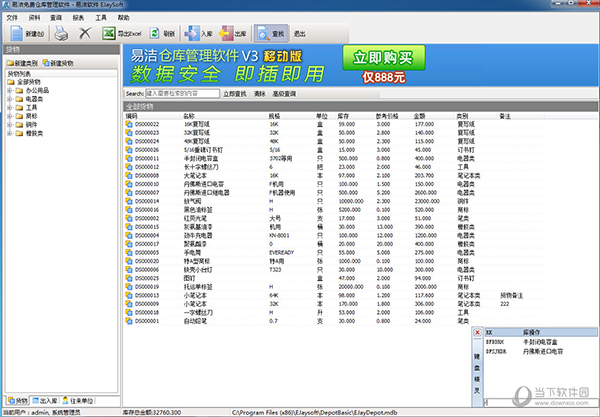Open the 文件 menu
Image resolution: width=600 pixels, height=417 pixels.
click(12, 18)
